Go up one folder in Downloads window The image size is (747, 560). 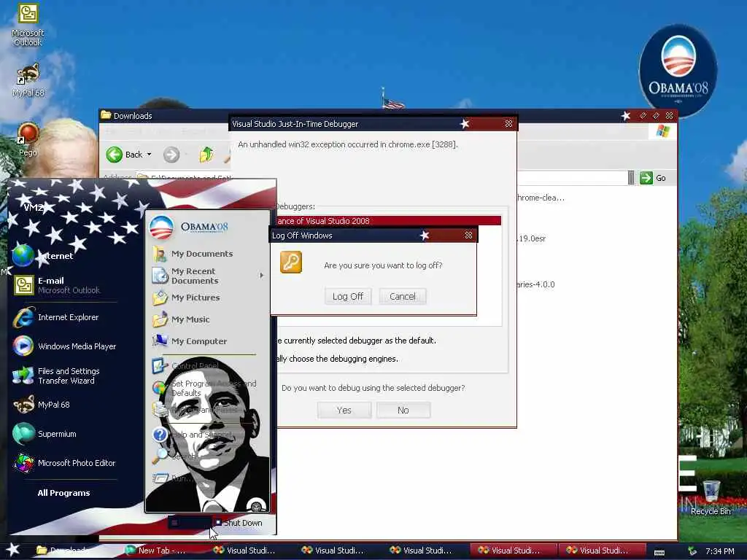pos(206,155)
